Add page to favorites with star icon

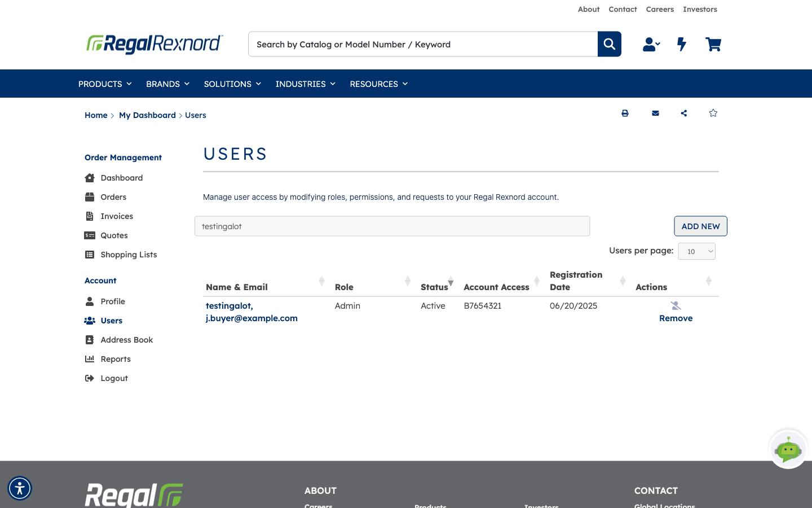coord(713,113)
